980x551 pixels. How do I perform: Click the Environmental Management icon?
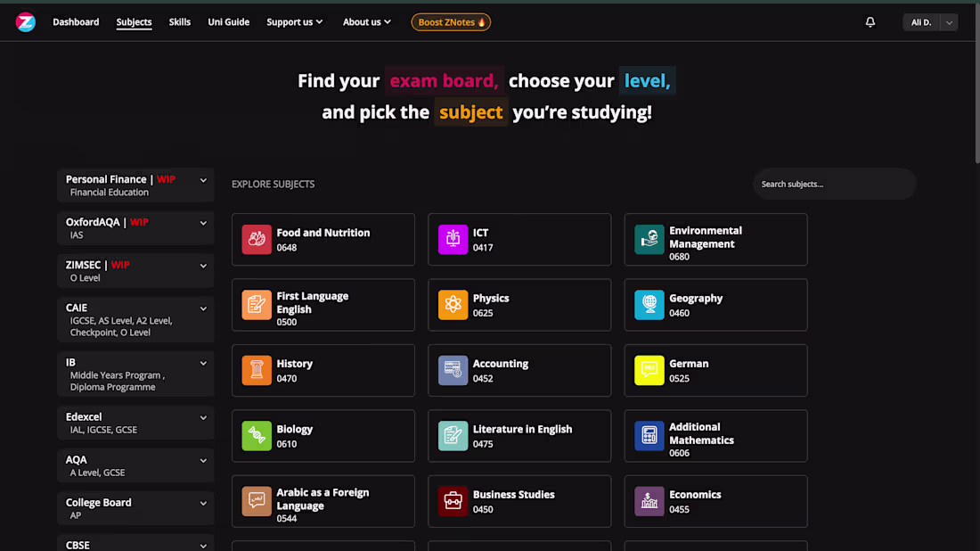[649, 240]
